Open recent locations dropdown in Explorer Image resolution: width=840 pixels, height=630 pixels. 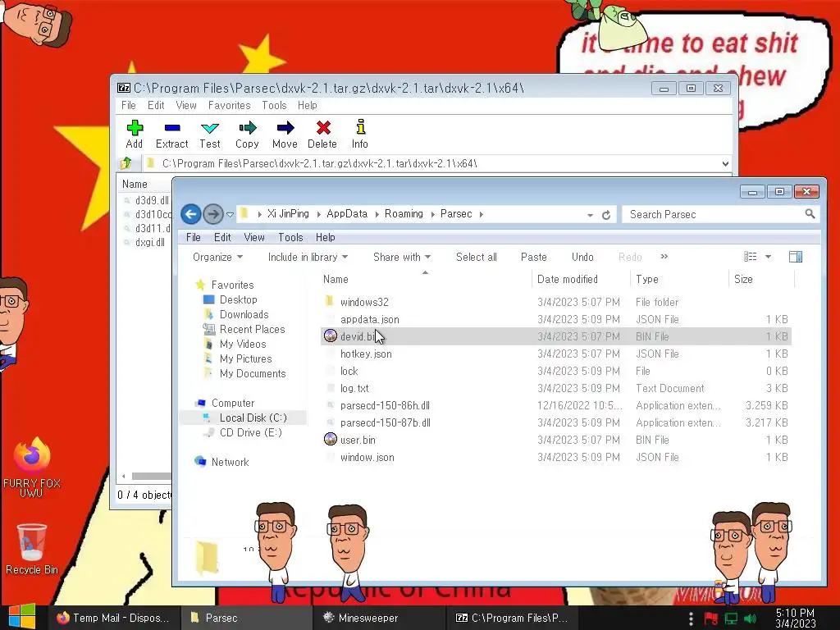tap(230, 214)
